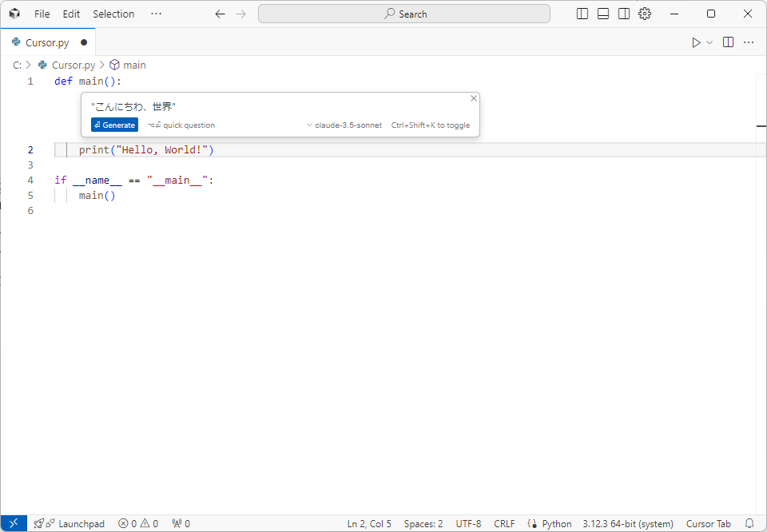This screenshot has height=532, width=767.
Task: Toggle the bottom panel layout icon
Action: (x=603, y=14)
